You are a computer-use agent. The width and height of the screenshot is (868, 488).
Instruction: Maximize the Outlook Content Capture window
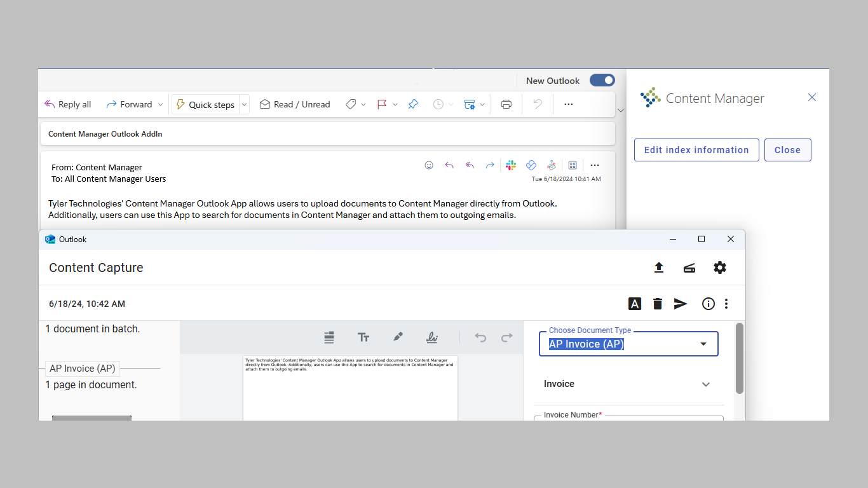pos(702,239)
